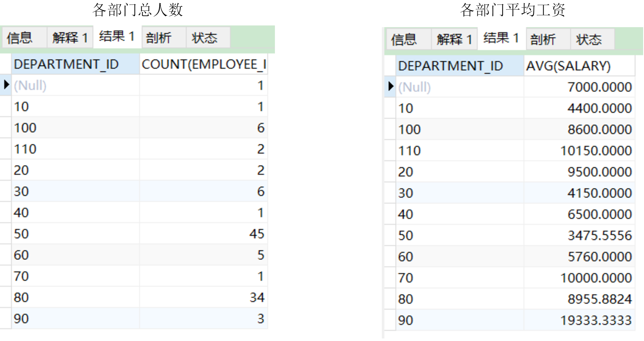Select 结果 1 tab in left panel
The width and height of the screenshot is (644, 341).
point(117,37)
